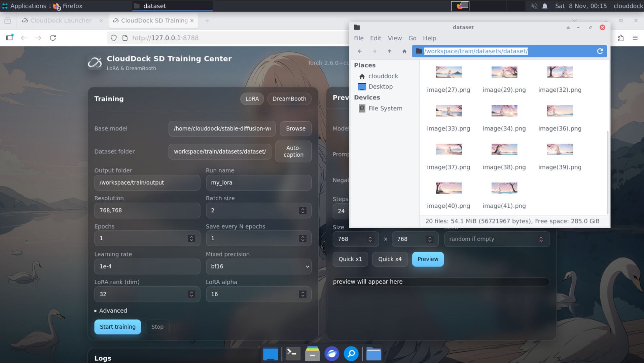Image resolution: width=644 pixels, height=363 pixels.
Task: Switch training mode to LoRA
Action: (252, 99)
